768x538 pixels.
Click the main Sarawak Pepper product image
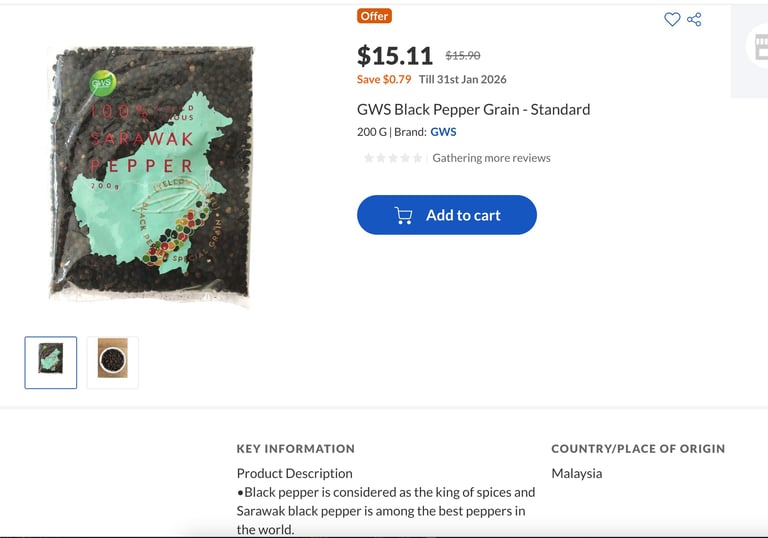pos(152,174)
